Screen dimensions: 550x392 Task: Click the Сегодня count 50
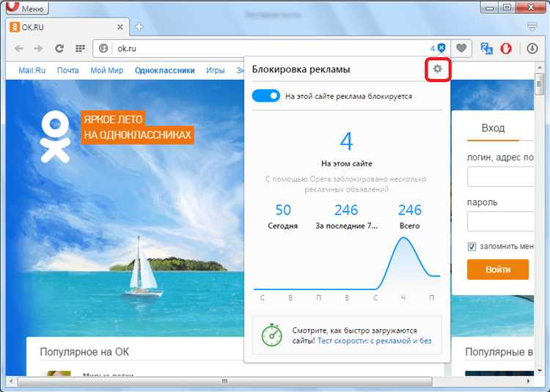pos(283,210)
